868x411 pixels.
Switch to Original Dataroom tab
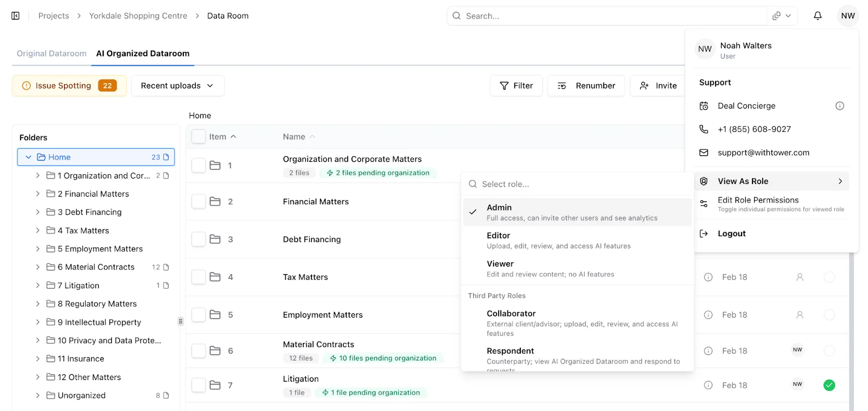(x=52, y=53)
